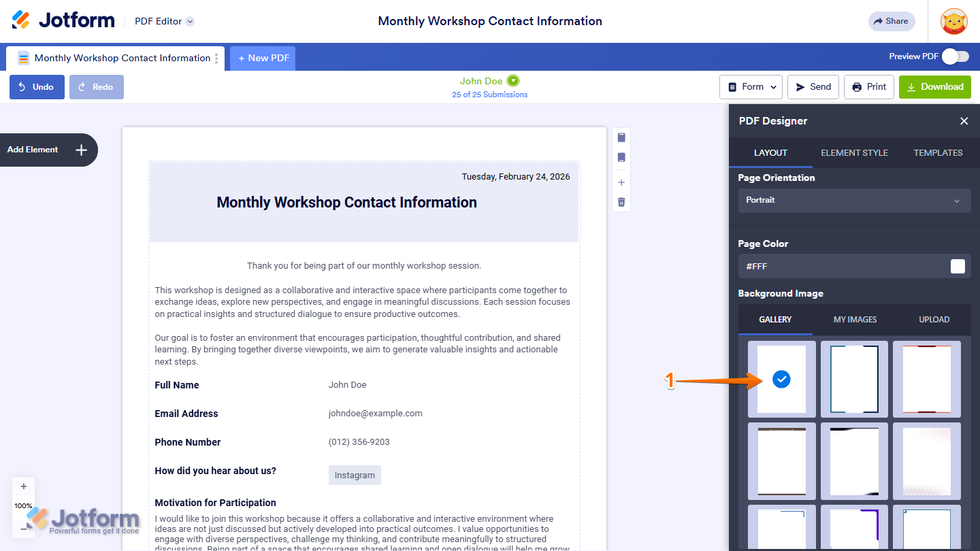Click the page header icon in page tools
Screen dimensions: 980x551
(621, 137)
